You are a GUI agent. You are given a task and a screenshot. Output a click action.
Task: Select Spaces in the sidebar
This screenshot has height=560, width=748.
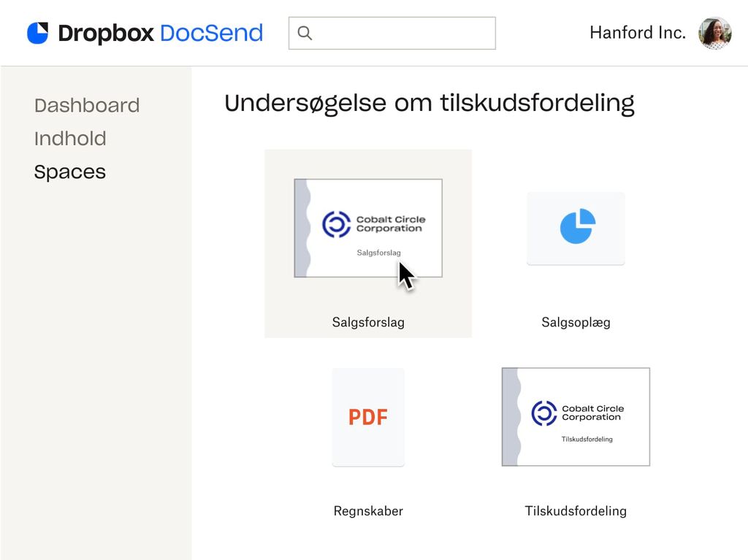point(69,172)
